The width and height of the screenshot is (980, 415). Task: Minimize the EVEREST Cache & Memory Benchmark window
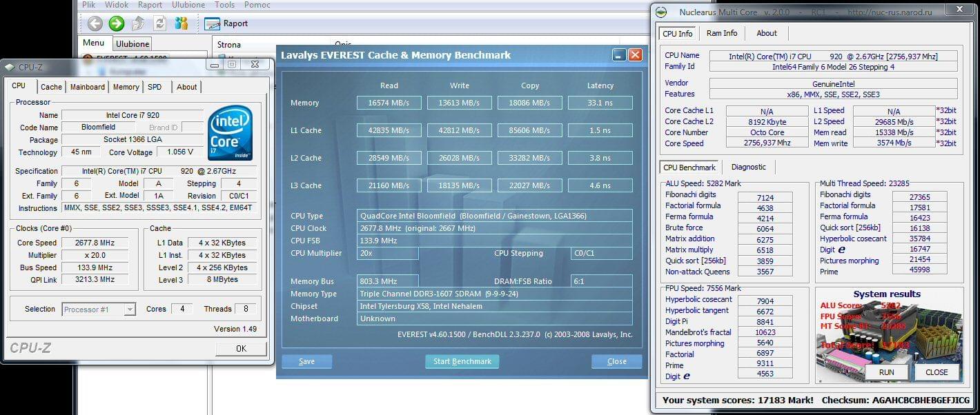point(619,55)
